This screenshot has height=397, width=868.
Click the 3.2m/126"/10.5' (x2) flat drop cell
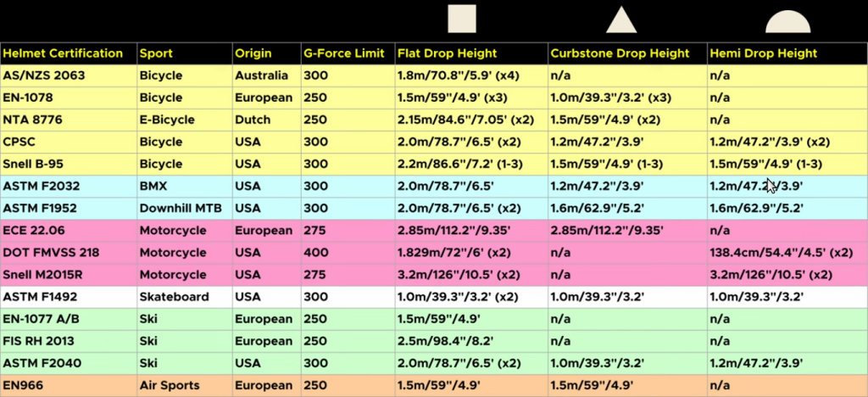pos(471,275)
